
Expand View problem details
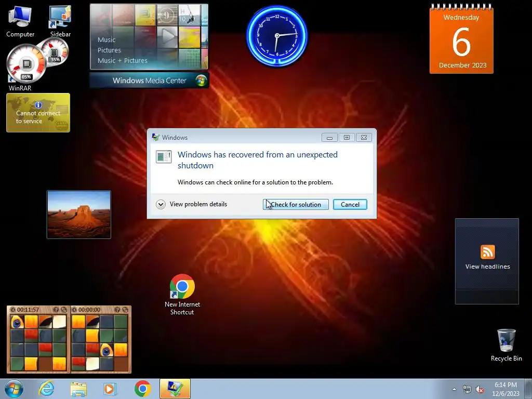(x=192, y=204)
